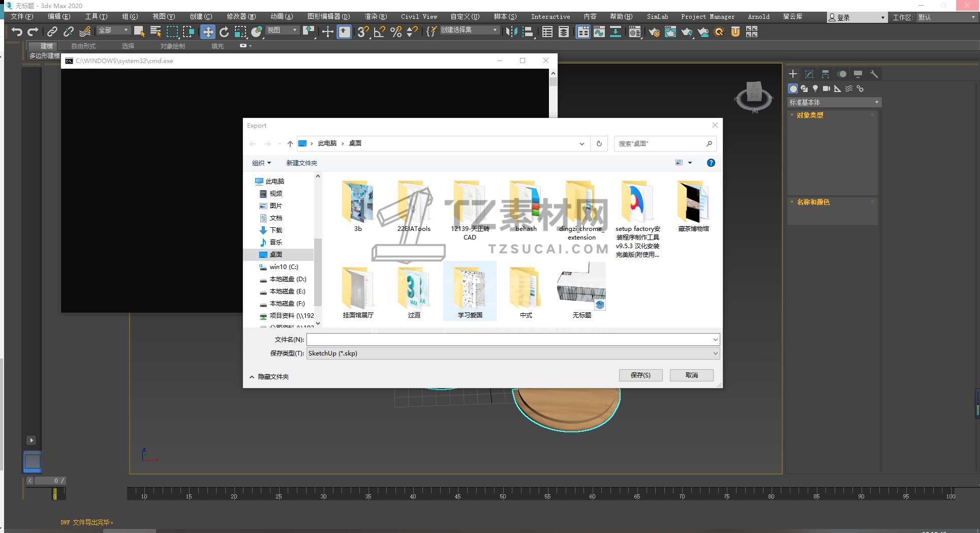Open the 保存类型 SketchUp format dropdown
The image size is (980, 533).
pos(513,353)
